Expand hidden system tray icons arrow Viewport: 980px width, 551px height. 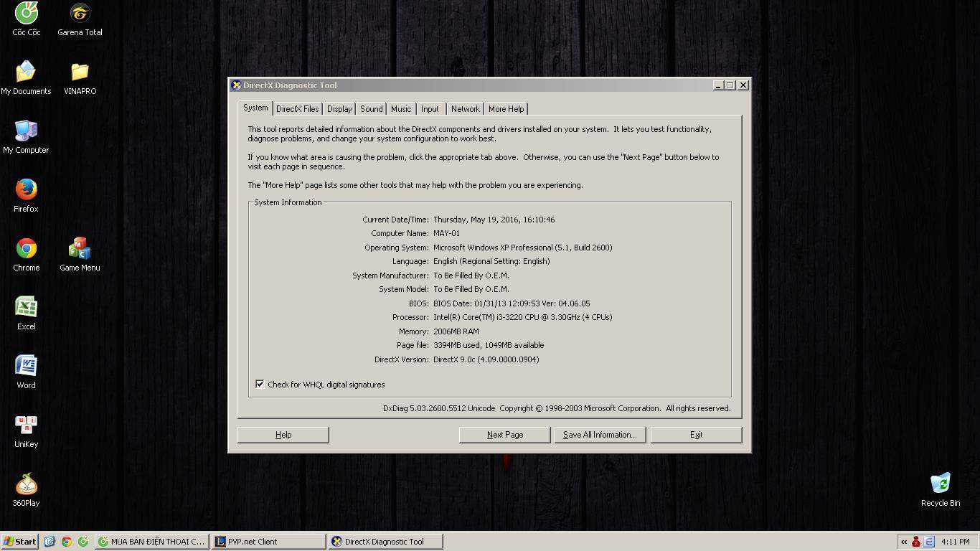(904, 542)
